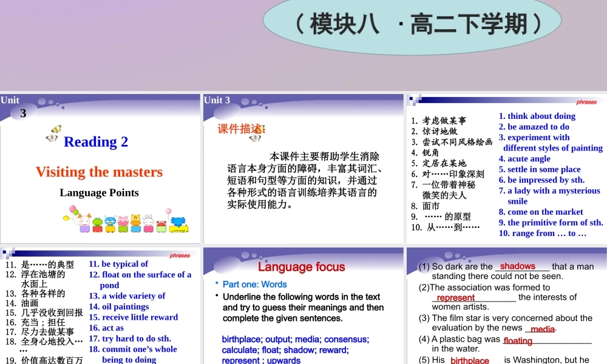This screenshot has height=364, width=607.
Task: Click the Chinese item '14. 油画'
Action: pyautogui.click(x=22, y=303)
